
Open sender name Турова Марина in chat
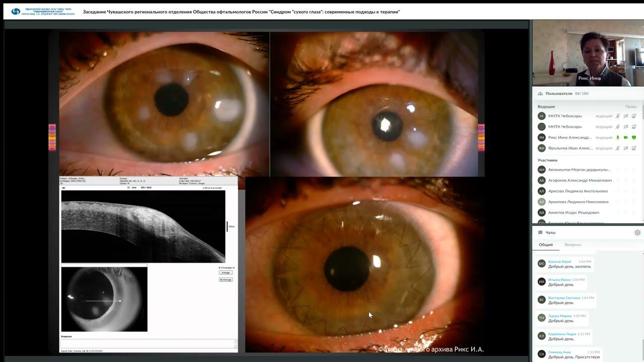click(x=560, y=316)
